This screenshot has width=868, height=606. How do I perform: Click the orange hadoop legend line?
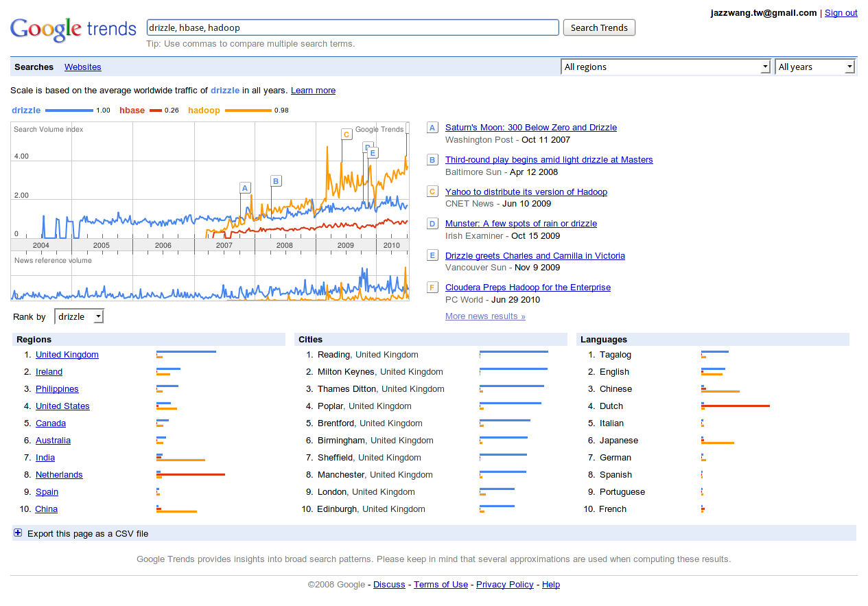click(248, 110)
